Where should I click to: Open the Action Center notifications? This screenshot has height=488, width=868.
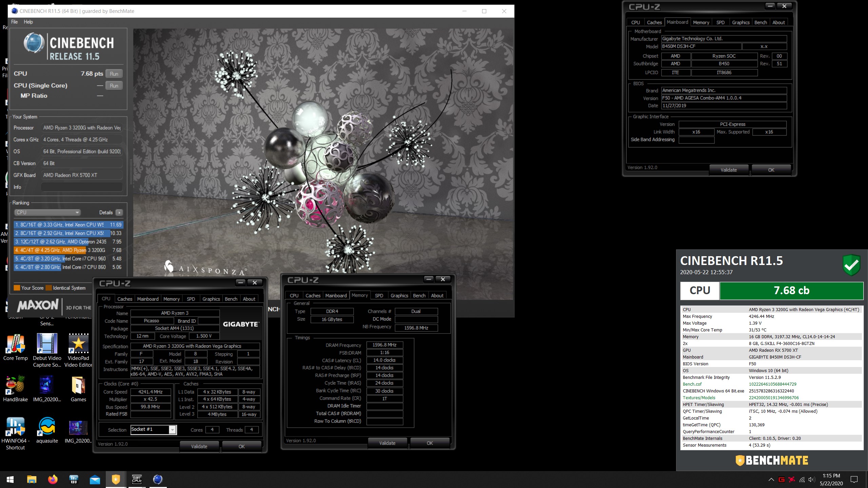(854, 480)
